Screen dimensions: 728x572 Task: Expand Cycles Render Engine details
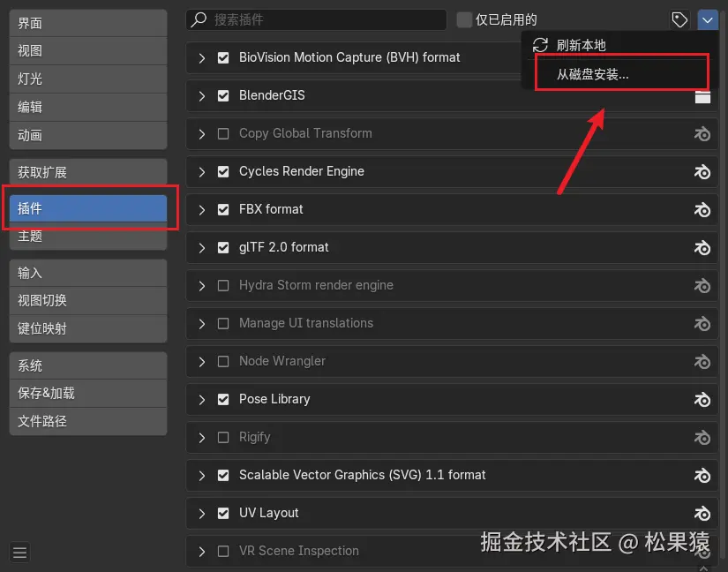[201, 172]
